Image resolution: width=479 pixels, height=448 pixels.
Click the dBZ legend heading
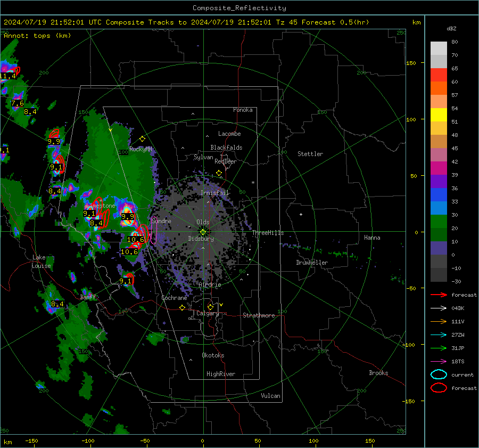point(451,28)
